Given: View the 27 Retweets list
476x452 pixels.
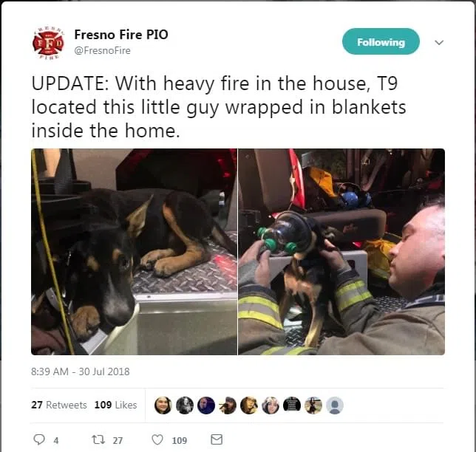Looking at the screenshot, I should 59,405.
